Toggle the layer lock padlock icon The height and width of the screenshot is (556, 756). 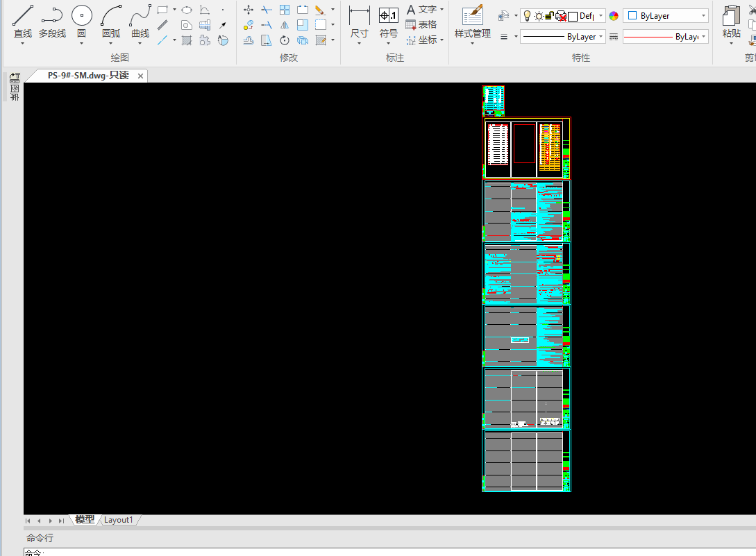548,16
